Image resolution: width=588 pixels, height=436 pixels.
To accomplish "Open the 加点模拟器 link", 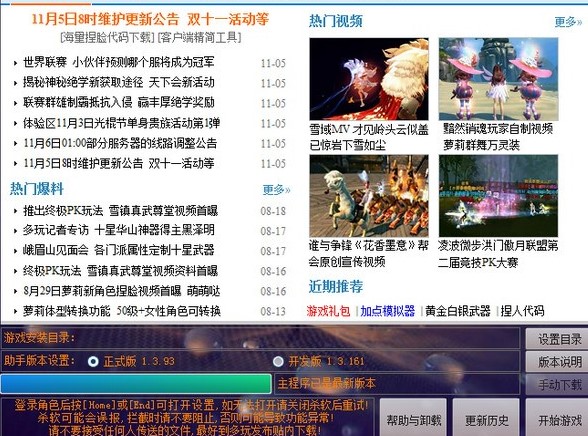I will [x=388, y=311].
